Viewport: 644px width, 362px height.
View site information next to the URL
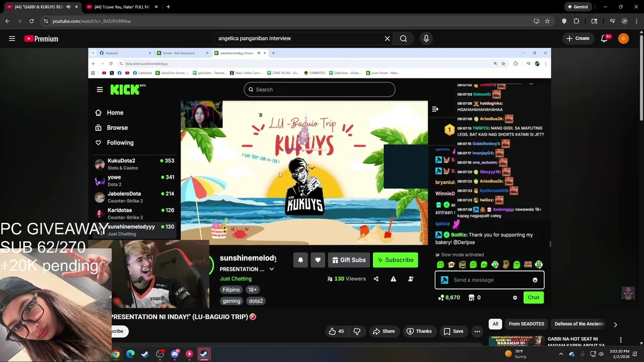coord(46,21)
